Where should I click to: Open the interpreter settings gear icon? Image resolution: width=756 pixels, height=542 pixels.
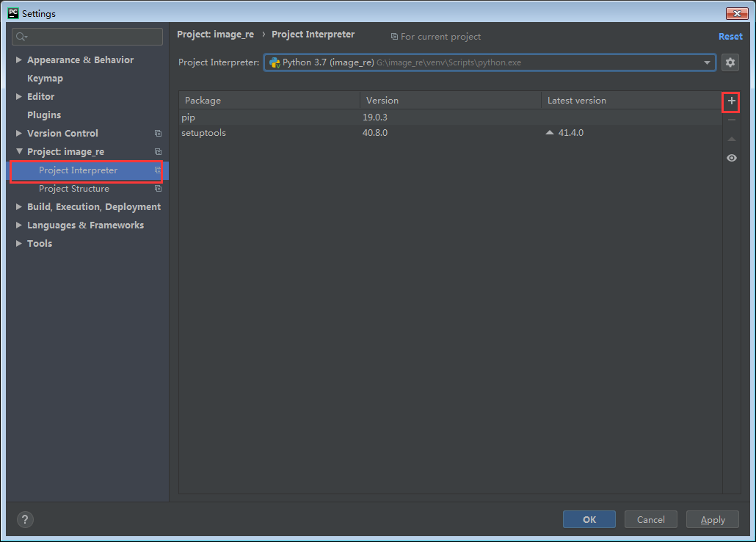click(x=730, y=62)
